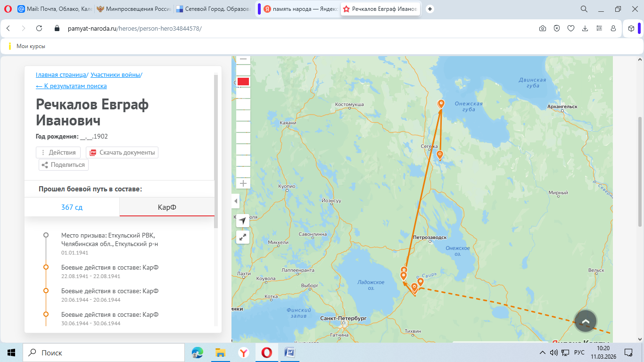Click the taskbar clock and date
This screenshot has height=362, width=644.
pos(603,353)
